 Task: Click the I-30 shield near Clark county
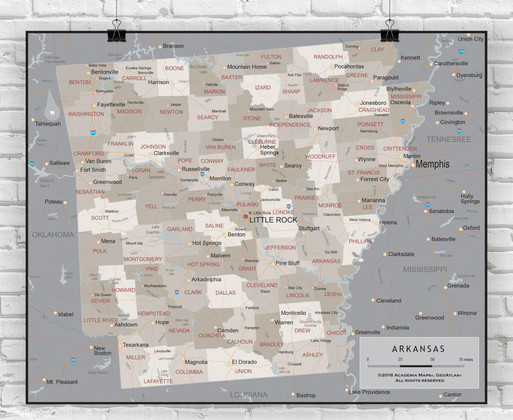coord(177,292)
